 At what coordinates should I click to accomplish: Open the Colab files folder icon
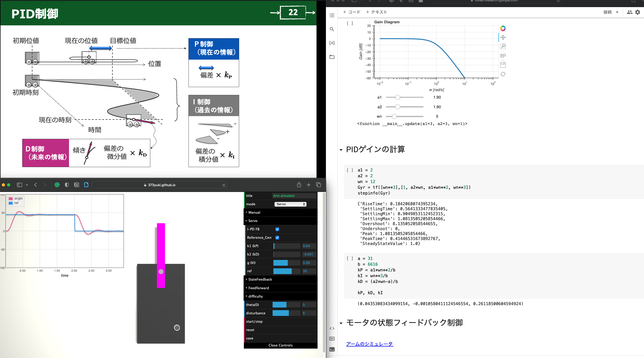pyautogui.click(x=332, y=57)
